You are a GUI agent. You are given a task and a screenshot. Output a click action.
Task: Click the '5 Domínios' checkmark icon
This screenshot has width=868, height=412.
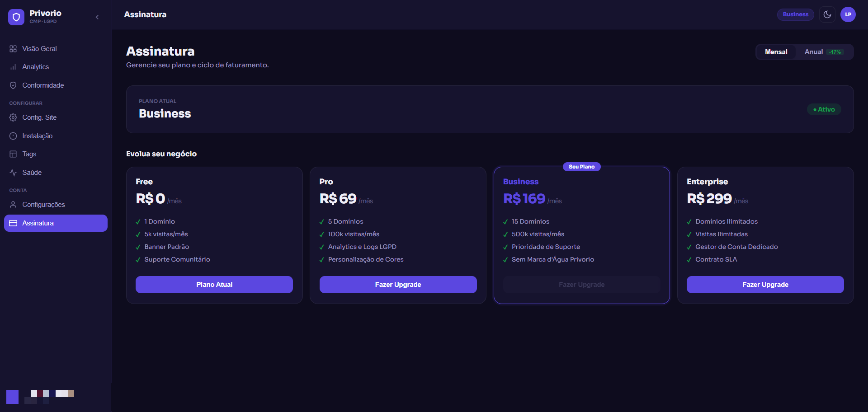[322, 222]
